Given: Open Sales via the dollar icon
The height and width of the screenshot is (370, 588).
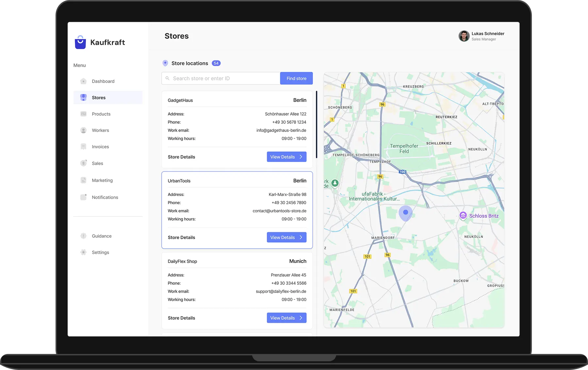Looking at the screenshot, I should (x=84, y=163).
